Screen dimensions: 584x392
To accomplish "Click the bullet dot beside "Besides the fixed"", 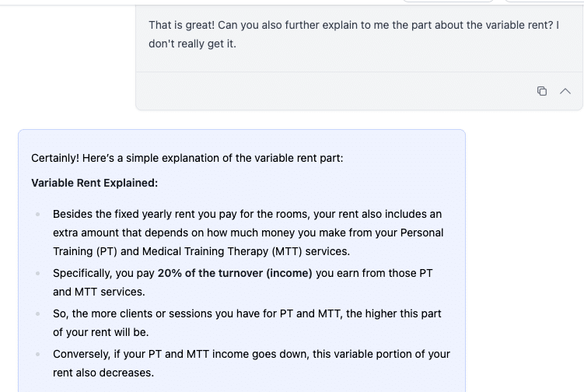I will pyautogui.click(x=38, y=214).
